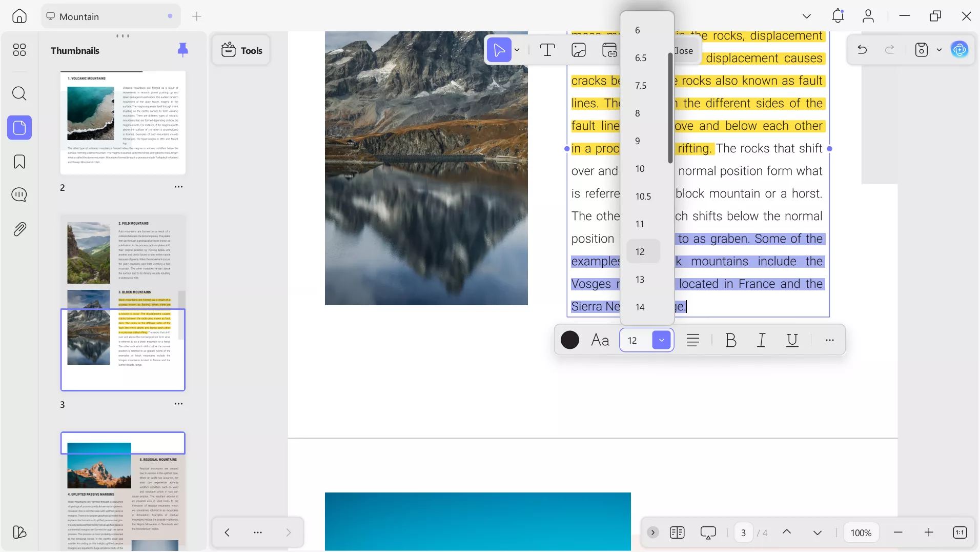The image size is (980, 552).
Task: Open the Comments panel in sidebar
Action: pyautogui.click(x=19, y=195)
